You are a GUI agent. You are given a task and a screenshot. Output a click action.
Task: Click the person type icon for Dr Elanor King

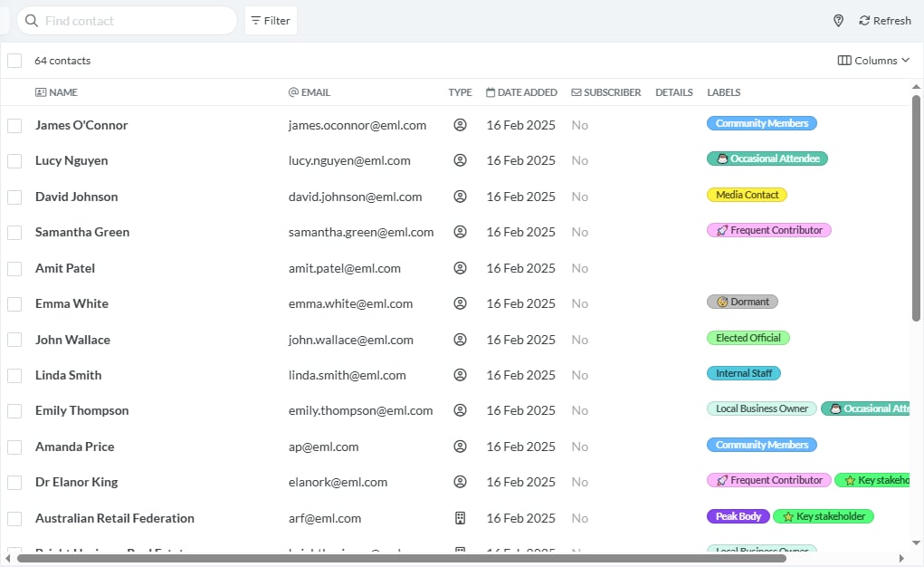(x=461, y=482)
